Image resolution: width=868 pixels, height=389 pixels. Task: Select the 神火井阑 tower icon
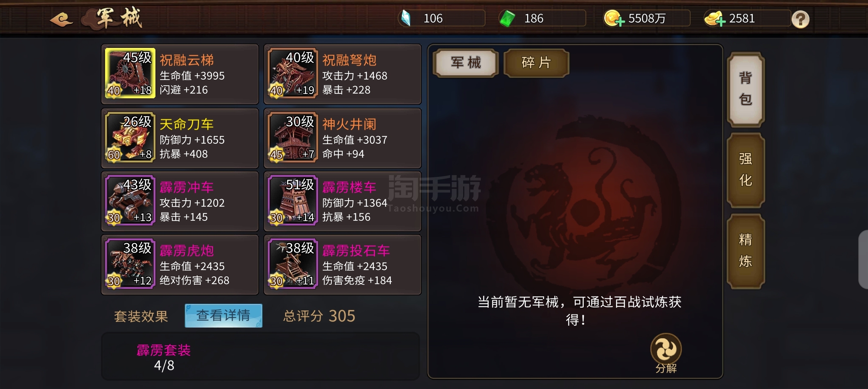click(x=293, y=137)
